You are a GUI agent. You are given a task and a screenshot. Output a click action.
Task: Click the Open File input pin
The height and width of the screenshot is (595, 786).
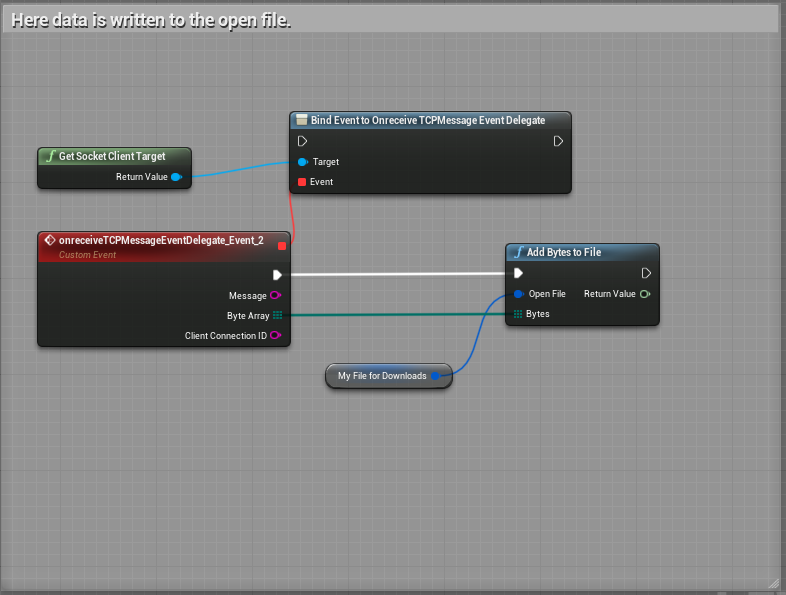click(x=518, y=294)
